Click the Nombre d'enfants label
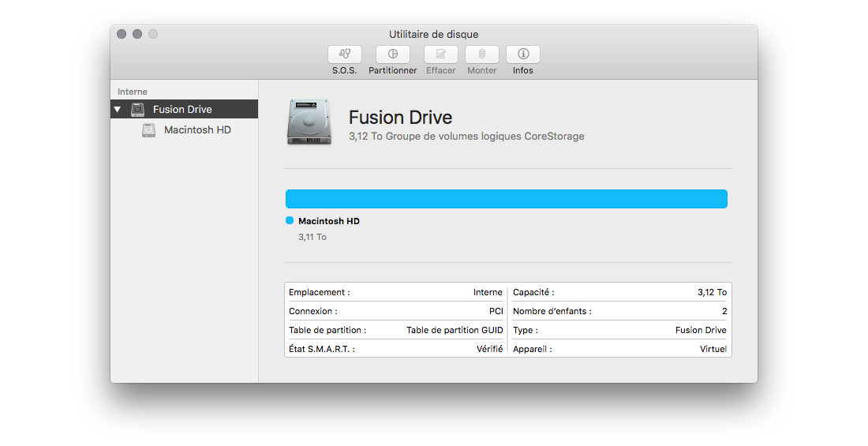The width and height of the screenshot is (868, 446). coord(552,311)
